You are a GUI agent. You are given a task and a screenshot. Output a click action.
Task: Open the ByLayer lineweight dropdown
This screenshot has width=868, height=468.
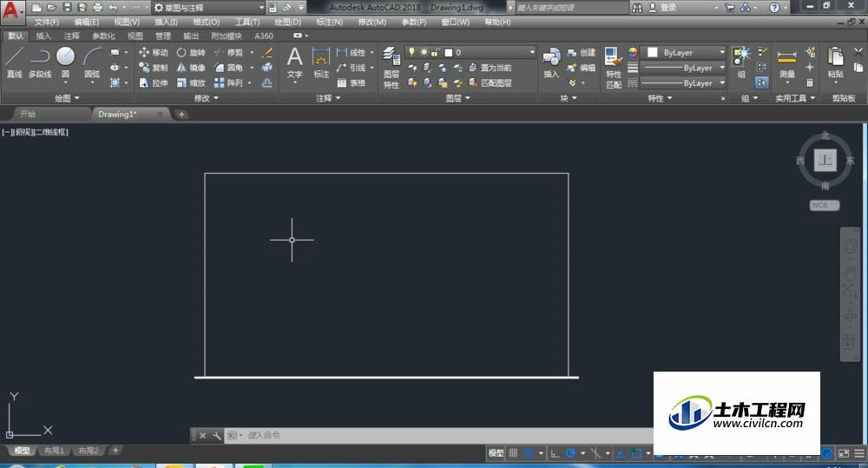pyautogui.click(x=683, y=68)
